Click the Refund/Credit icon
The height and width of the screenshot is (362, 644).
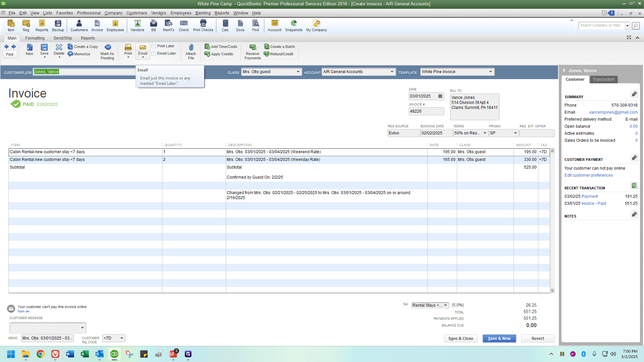[x=279, y=54]
